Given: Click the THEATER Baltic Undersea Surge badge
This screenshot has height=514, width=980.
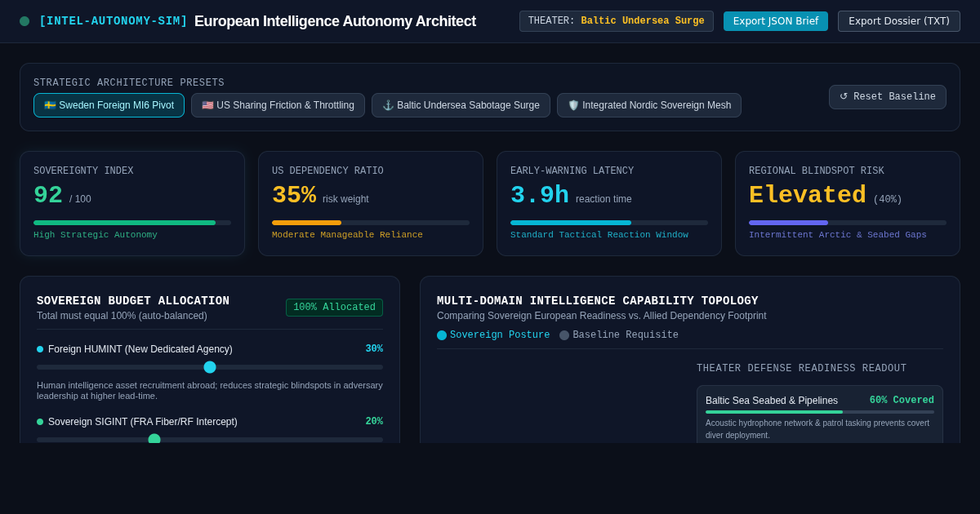Looking at the screenshot, I should 617,21.
